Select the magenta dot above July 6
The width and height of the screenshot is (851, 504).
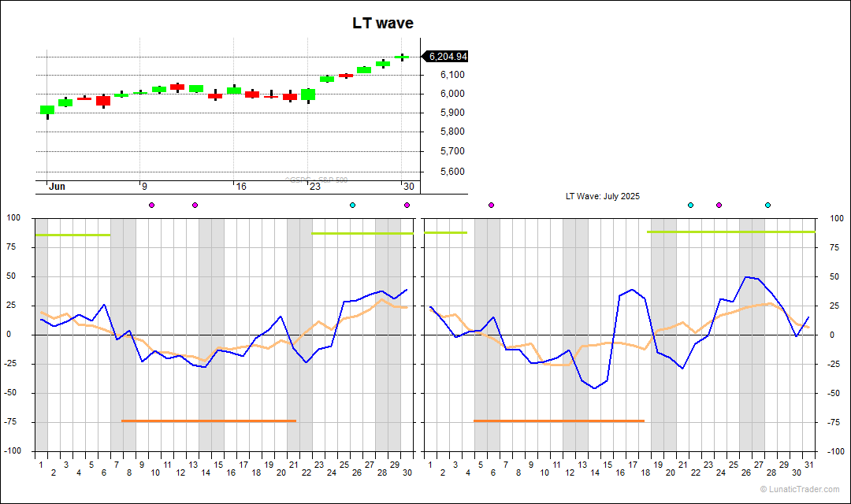[x=491, y=206]
